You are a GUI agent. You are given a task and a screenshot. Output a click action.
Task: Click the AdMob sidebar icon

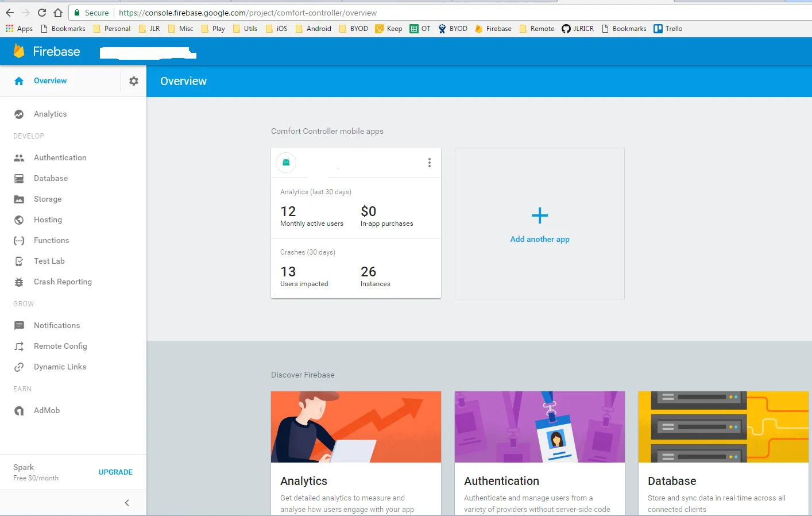pos(19,411)
